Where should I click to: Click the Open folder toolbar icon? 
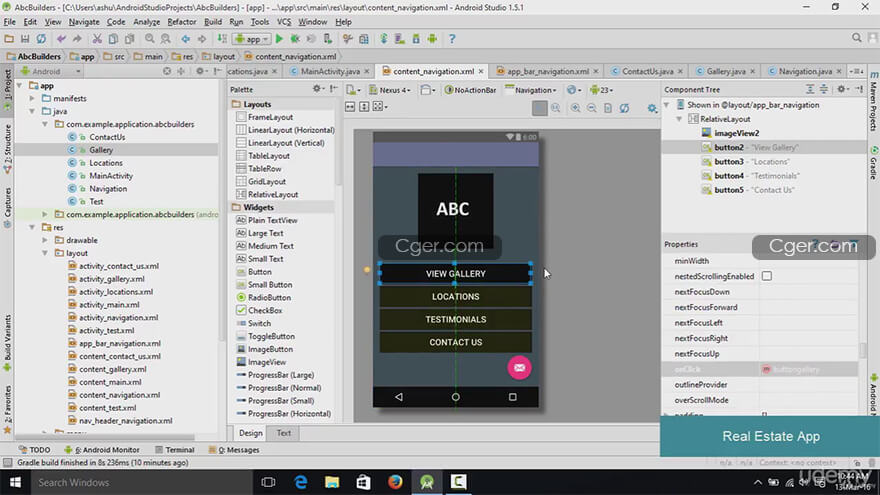point(8,39)
